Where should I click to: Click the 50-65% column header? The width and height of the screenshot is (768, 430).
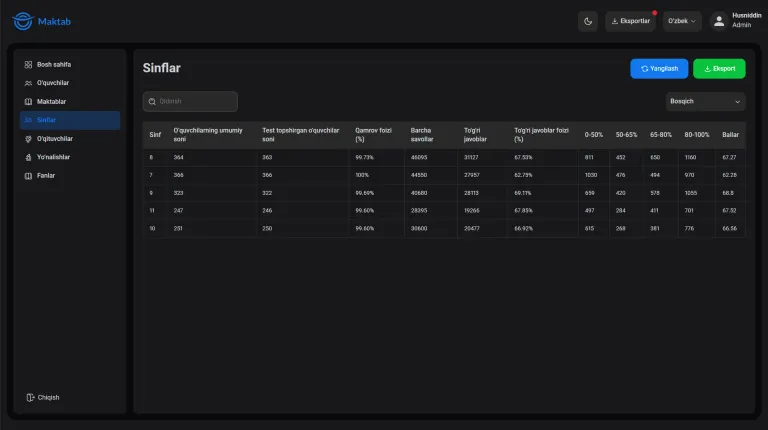(626, 135)
